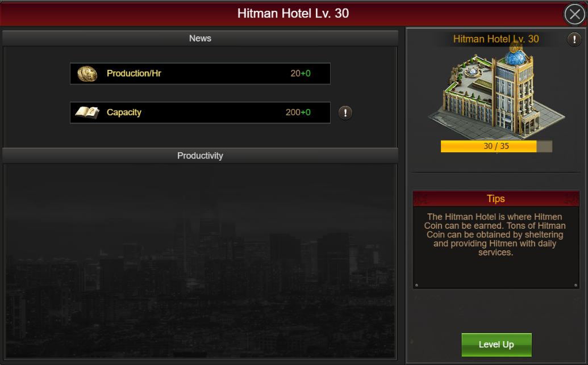Close the Hitman Hotel dialog
Image resolution: width=588 pixels, height=365 pixels.
pyautogui.click(x=574, y=14)
